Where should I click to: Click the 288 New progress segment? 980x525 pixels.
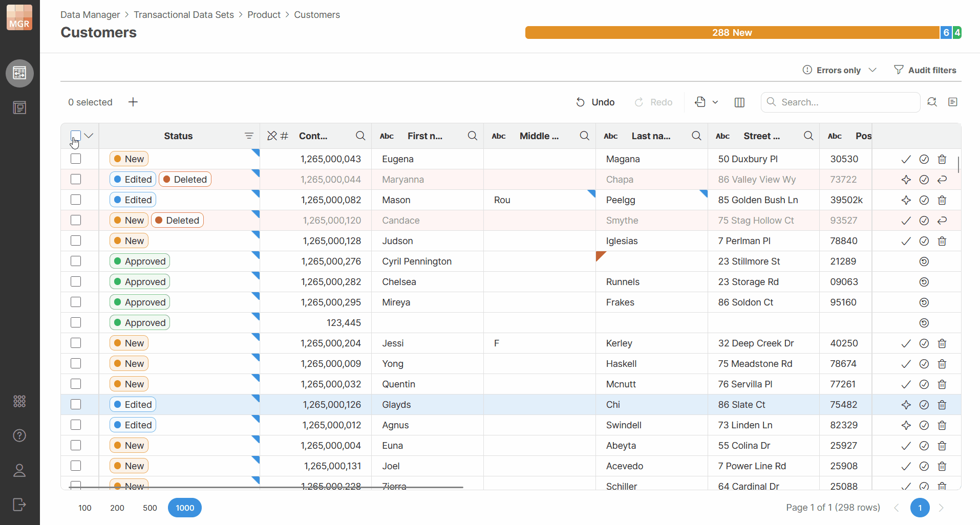[x=732, y=32]
